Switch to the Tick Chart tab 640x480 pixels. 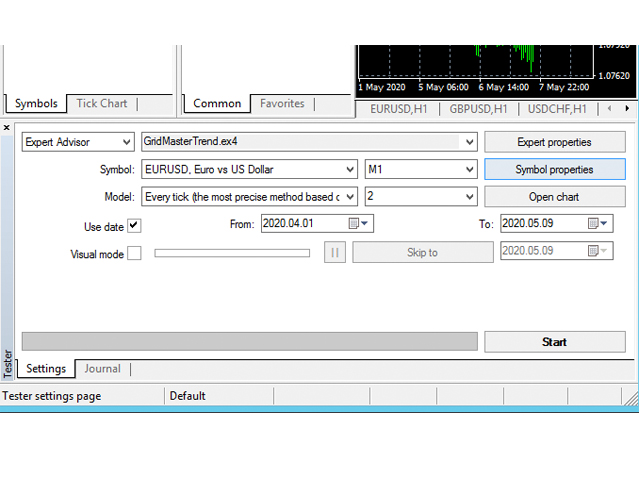coord(102,104)
